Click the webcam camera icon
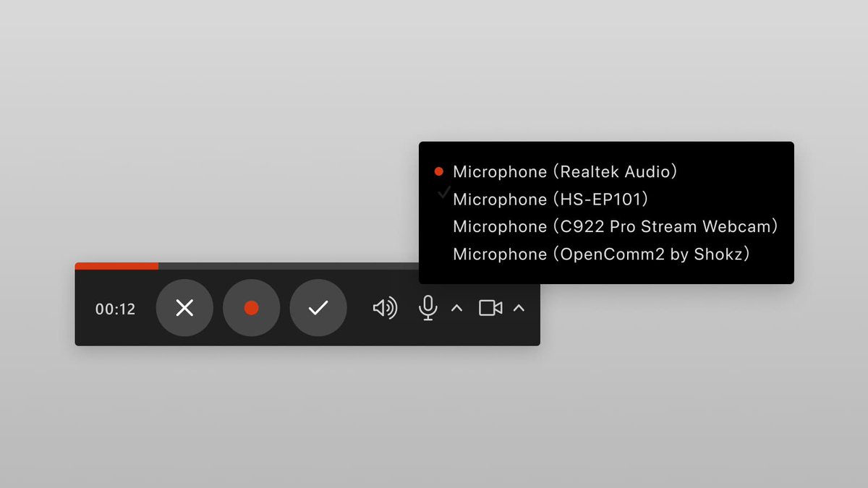The height and width of the screenshot is (488, 868). click(x=490, y=308)
